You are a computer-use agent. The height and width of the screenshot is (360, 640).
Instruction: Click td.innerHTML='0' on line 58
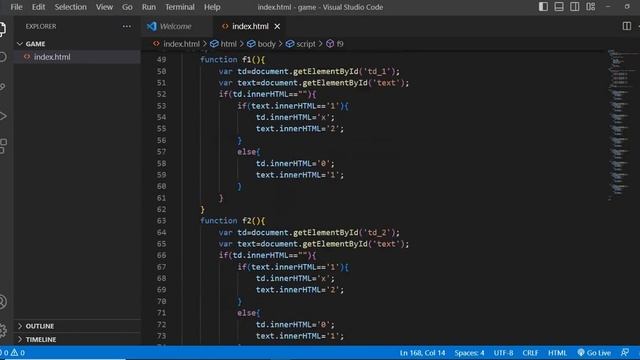[295, 163]
